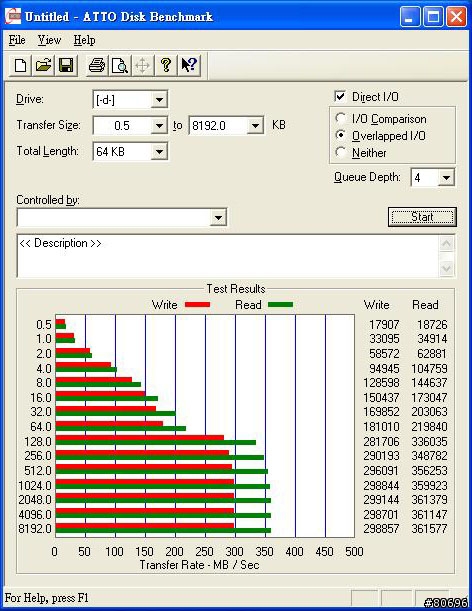This screenshot has height=611, width=472.
Task: Click the Description scrollbar down arrow
Action: point(447,268)
